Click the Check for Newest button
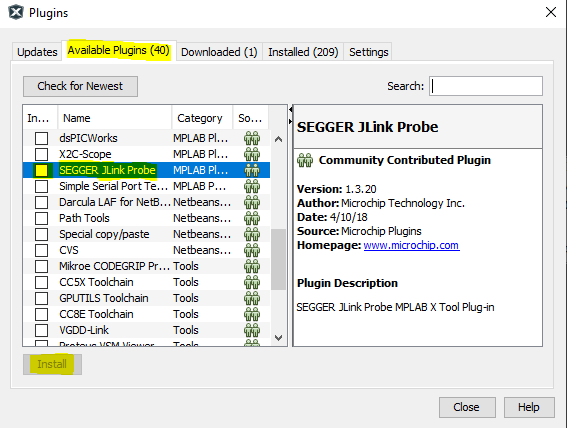The height and width of the screenshot is (428, 567). (x=80, y=86)
